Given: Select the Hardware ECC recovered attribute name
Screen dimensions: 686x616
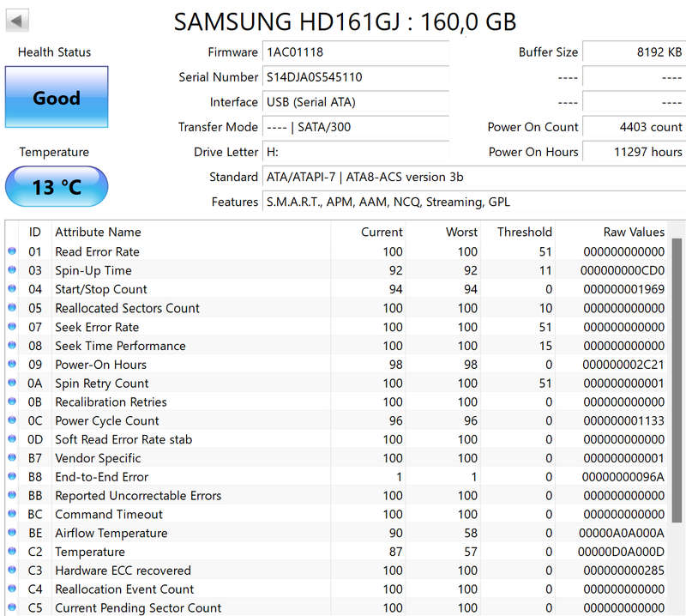Looking at the screenshot, I should point(123,570).
